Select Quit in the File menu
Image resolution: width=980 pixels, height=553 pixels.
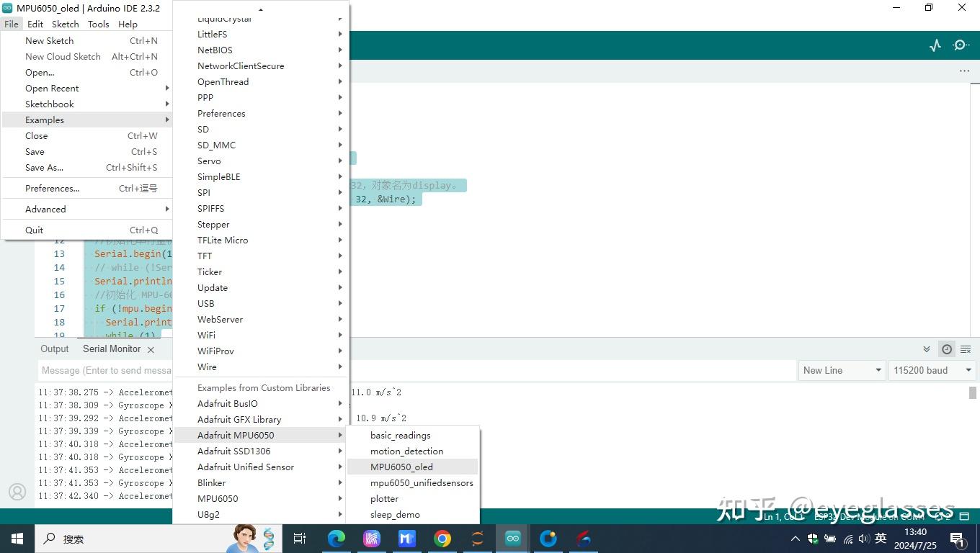[x=86, y=230]
